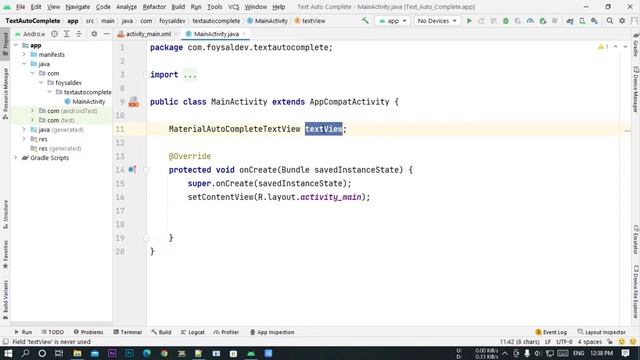The width and height of the screenshot is (640, 360).
Task: Open the Layout Inspector
Action: pyautogui.click(x=602, y=332)
